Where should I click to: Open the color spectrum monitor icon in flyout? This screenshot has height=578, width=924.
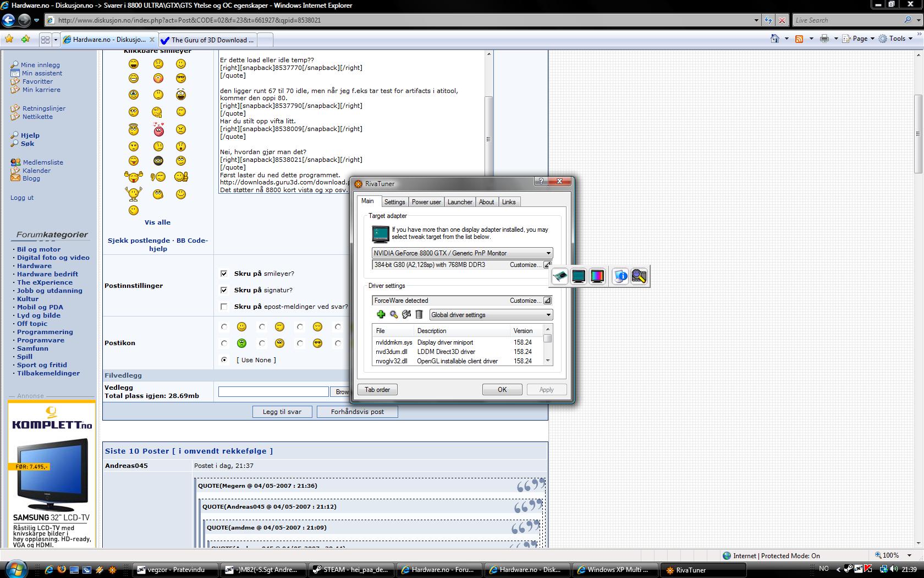click(x=597, y=276)
